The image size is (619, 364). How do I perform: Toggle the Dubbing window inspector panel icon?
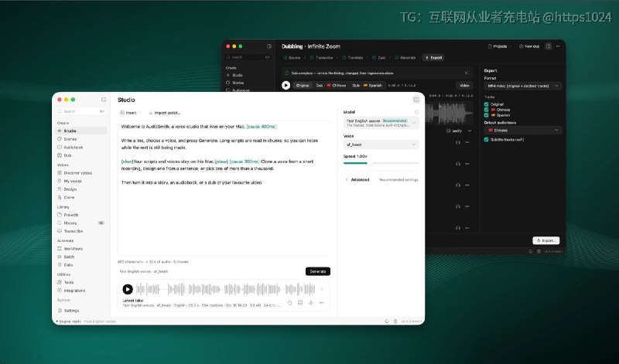click(549, 46)
